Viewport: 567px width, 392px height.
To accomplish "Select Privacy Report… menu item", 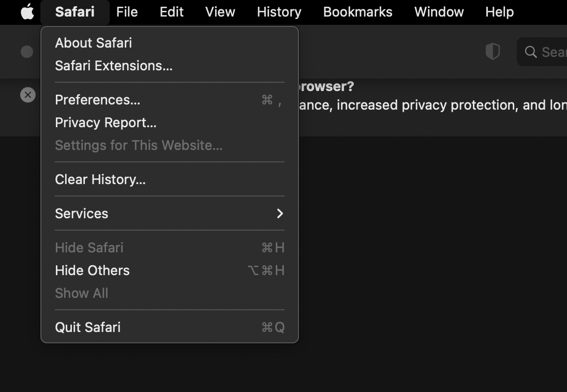I will click(x=170, y=123).
